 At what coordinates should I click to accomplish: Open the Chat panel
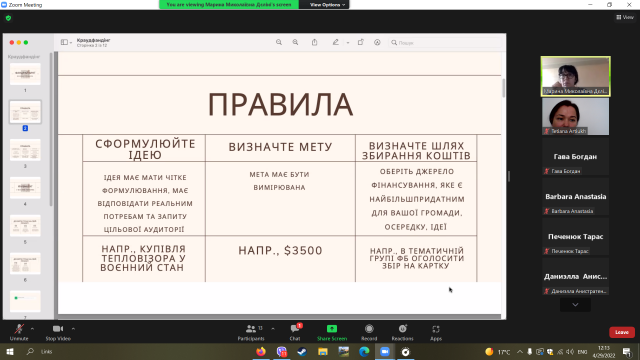pyautogui.click(x=295, y=332)
